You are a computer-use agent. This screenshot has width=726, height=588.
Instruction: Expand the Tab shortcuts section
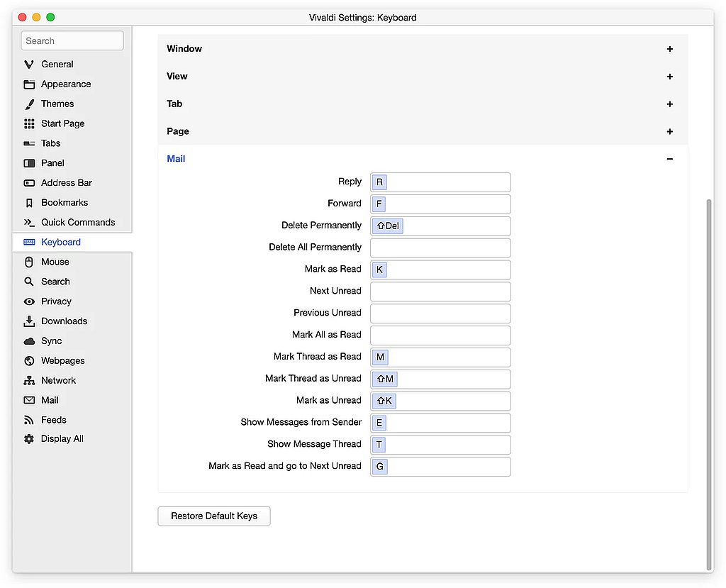[x=669, y=104]
